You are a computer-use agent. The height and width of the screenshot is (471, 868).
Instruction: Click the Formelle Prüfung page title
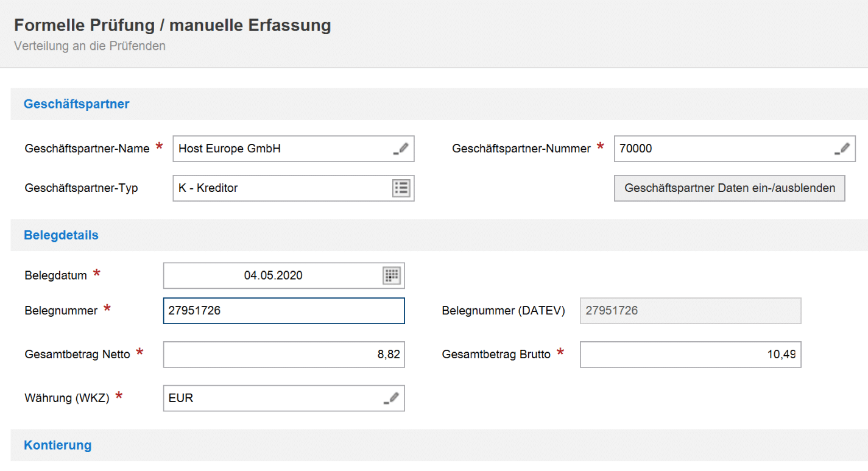pyautogui.click(x=172, y=26)
